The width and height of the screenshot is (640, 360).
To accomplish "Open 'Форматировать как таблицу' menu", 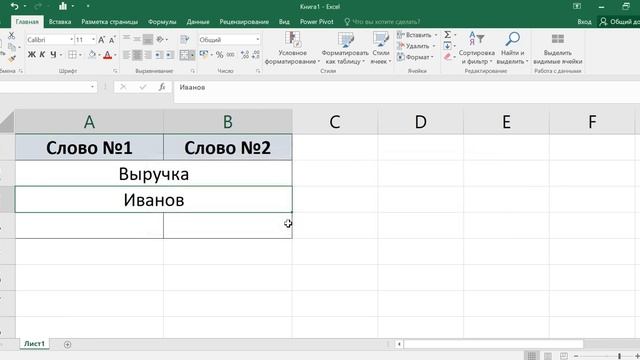I will point(345,48).
